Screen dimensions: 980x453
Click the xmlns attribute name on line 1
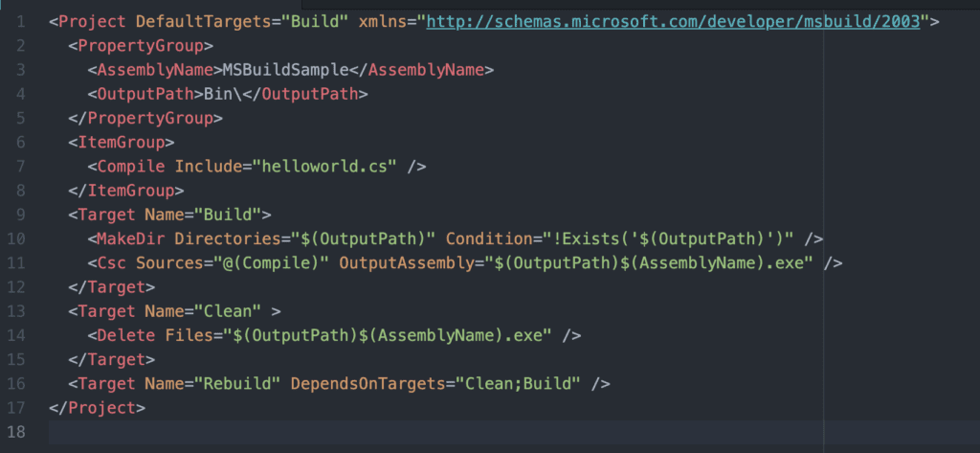(383, 22)
